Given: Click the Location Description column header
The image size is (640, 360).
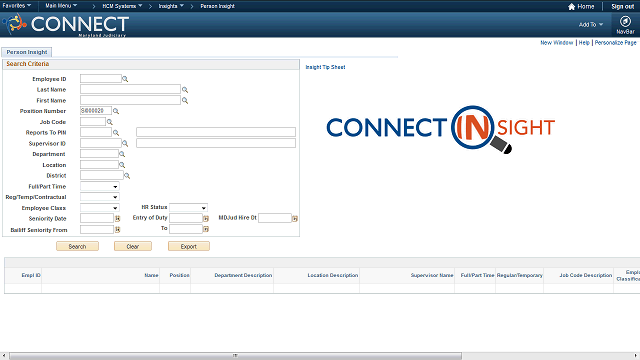Looking at the screenshot, I should tap(333, 276).
